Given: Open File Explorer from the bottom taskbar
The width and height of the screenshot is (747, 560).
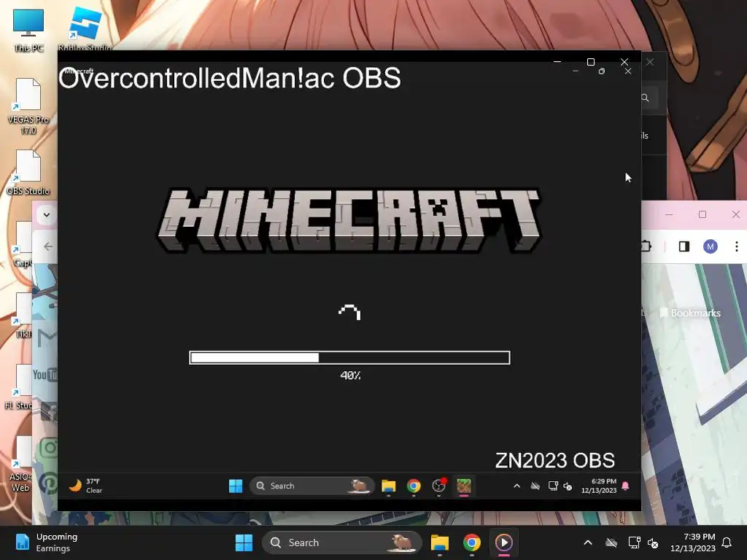Looking at the screenshot, I should pyautogui.click(x=440, y=542).
